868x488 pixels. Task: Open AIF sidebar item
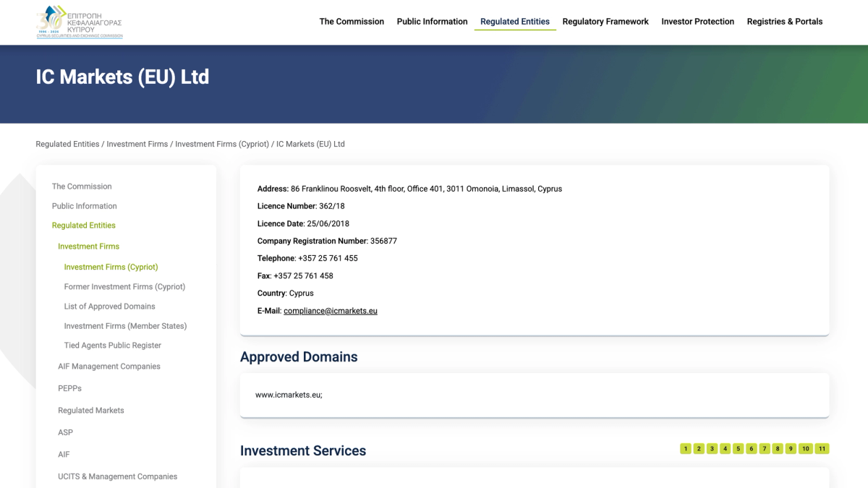(64, 455)
